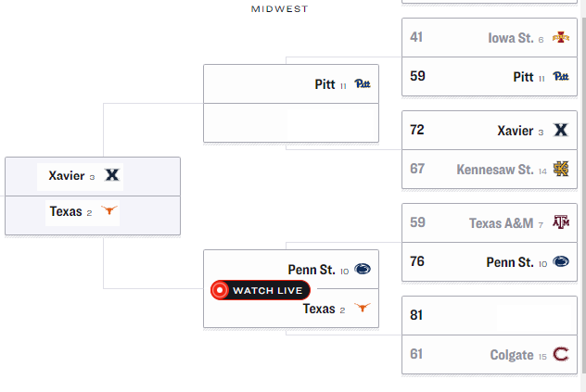Screen dimensions: 586x392
Task: Click the Iowa St. cyclone logo
Action: (560, 38)
